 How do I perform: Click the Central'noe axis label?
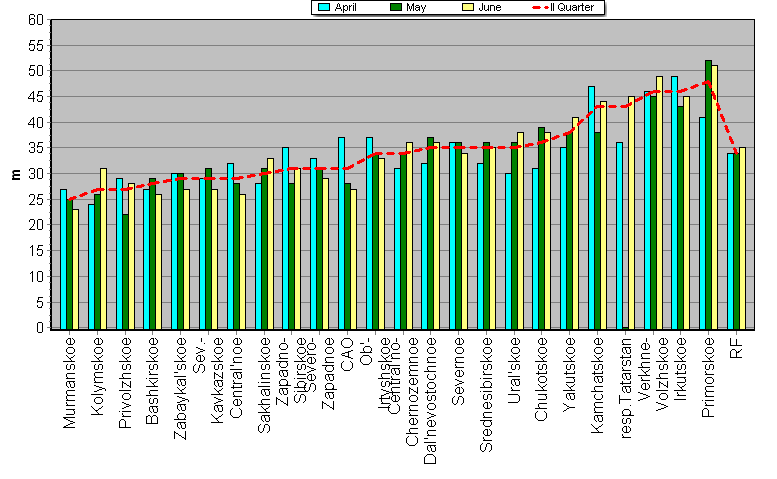tap(236, 377)
